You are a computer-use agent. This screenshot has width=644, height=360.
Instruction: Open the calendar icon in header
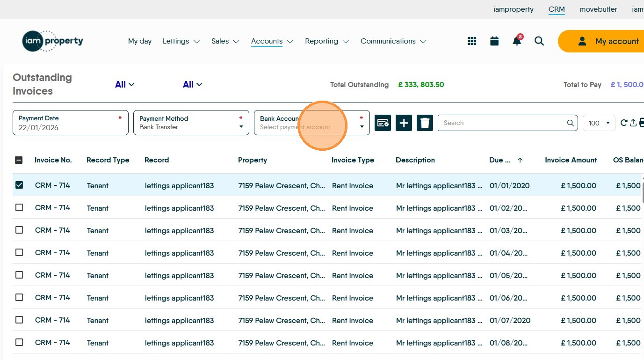pyautogui.click(x=494, y=41)
